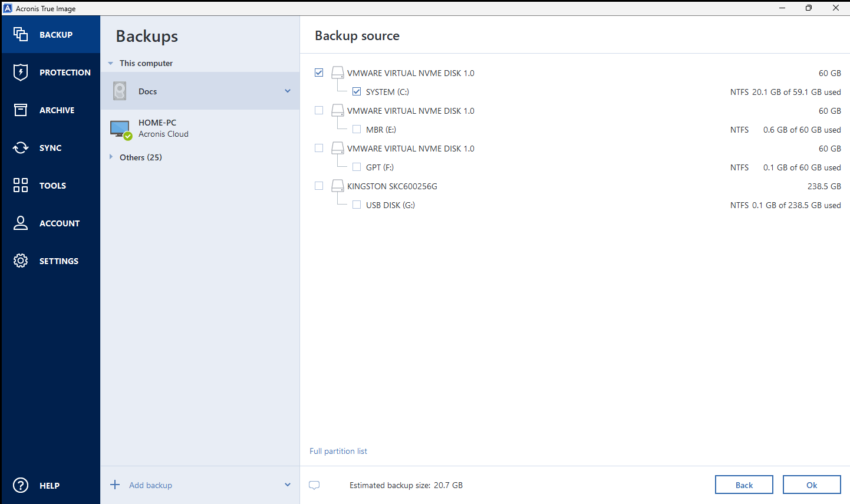Open the Docs backup options chevron

(288, 91)
